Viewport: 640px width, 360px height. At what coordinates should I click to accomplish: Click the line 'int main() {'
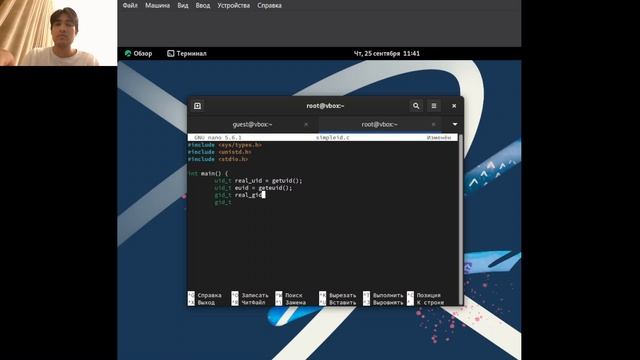point(208,173)
